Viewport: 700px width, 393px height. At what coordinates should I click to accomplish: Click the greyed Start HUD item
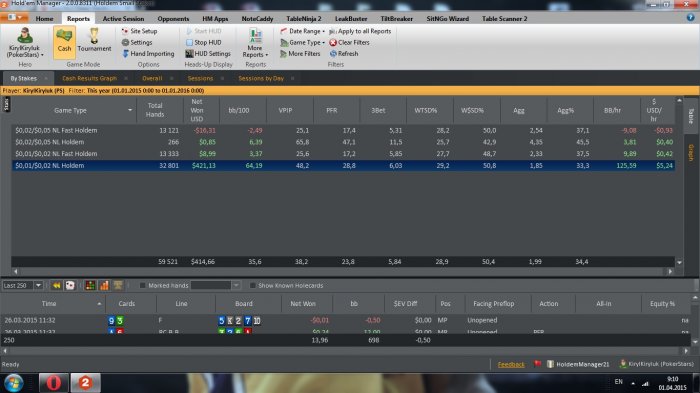203,31
